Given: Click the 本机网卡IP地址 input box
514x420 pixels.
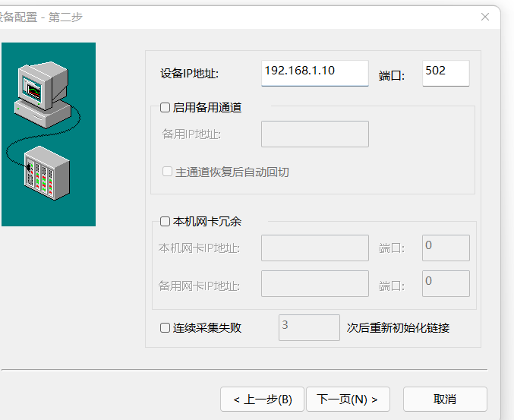Looking at the screenshot, I should 314,248.
